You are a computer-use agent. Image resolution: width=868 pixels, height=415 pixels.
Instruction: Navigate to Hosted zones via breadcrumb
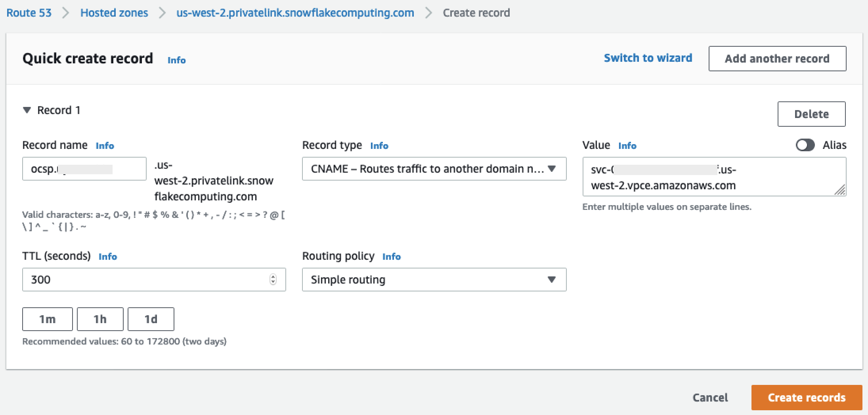pos(114,13)
